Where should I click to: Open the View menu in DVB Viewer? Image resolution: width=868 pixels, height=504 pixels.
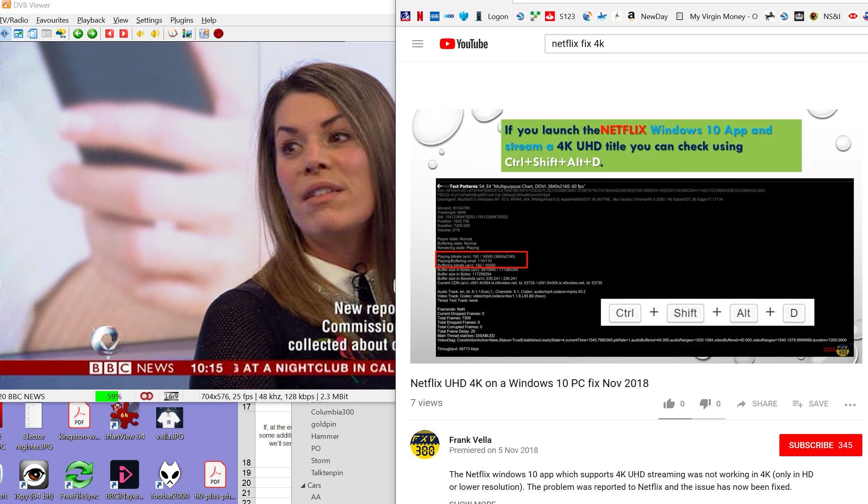tap(121, 20)
